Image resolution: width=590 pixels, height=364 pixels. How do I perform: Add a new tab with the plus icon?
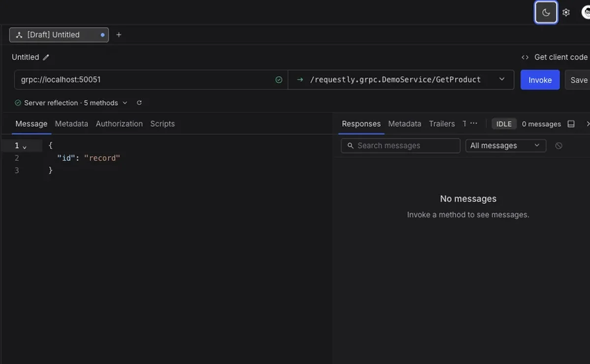click(118, 35)
